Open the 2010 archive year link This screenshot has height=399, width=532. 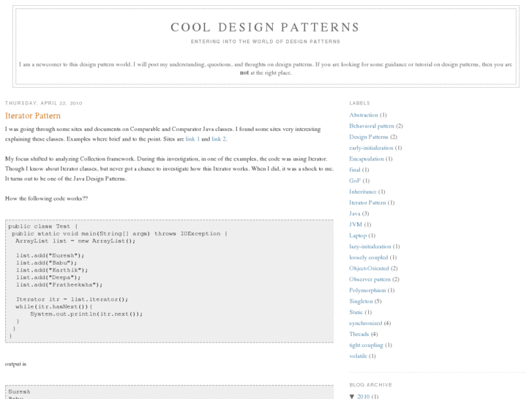pos(364,396)
